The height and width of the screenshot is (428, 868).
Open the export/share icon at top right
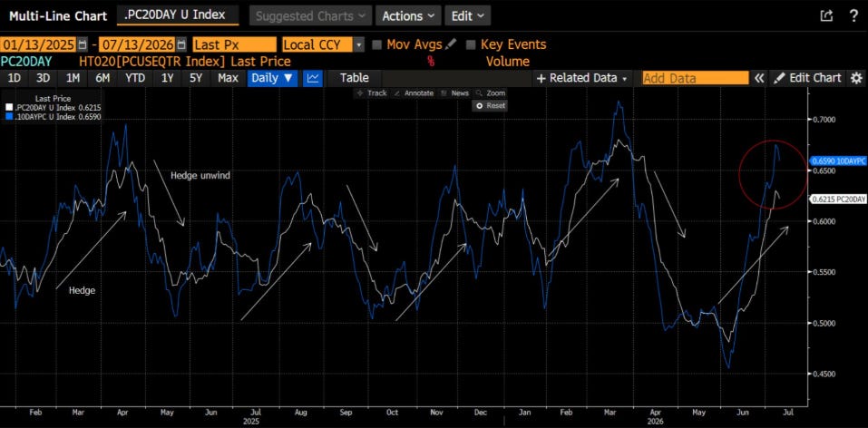coord(826,15)
